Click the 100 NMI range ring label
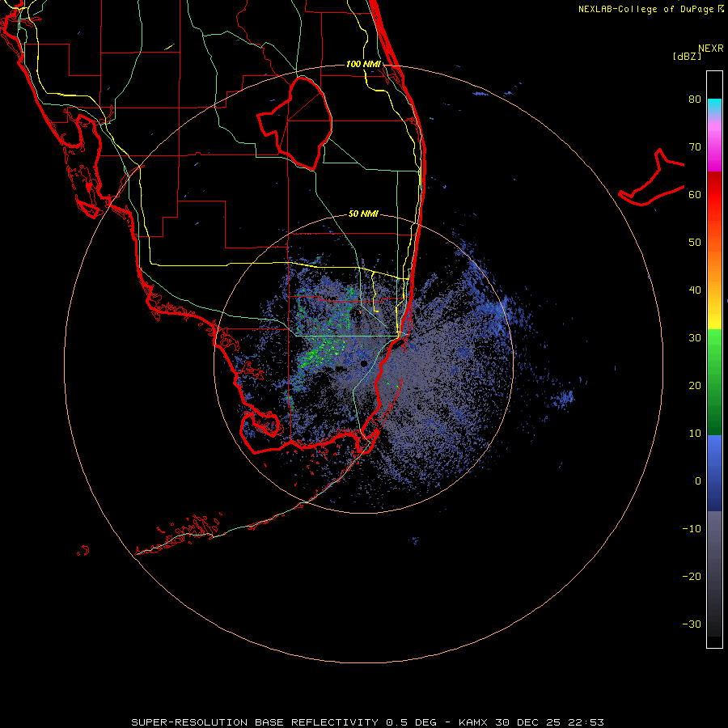The image size is (728, 728). coord(363,64)
